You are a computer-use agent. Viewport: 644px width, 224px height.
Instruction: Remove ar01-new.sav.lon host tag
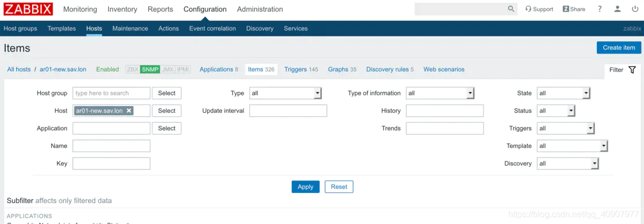[129, 110]
